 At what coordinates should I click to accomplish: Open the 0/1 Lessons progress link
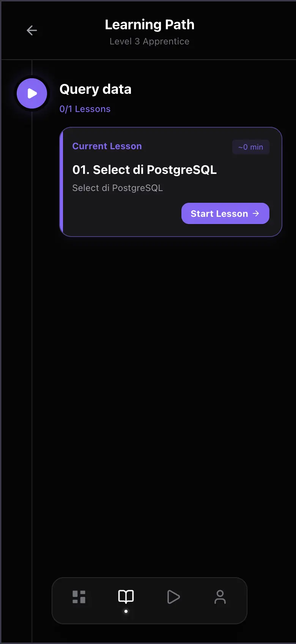(x=85, y=109)
